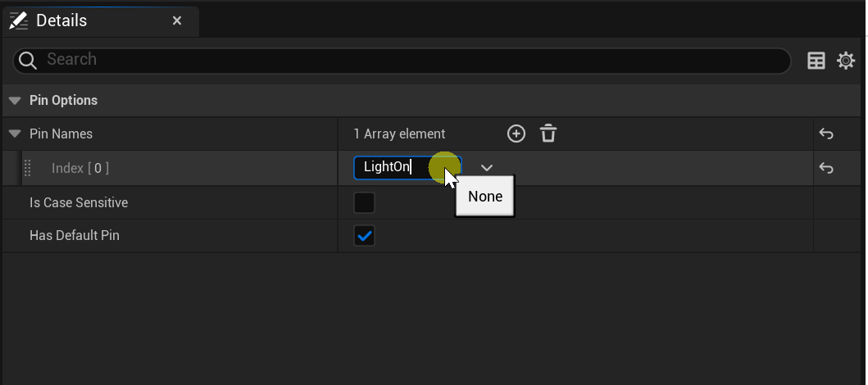The image size is (868, 385).
Task: Reset Index [0] value to default
Action: [x=826, y=168]
